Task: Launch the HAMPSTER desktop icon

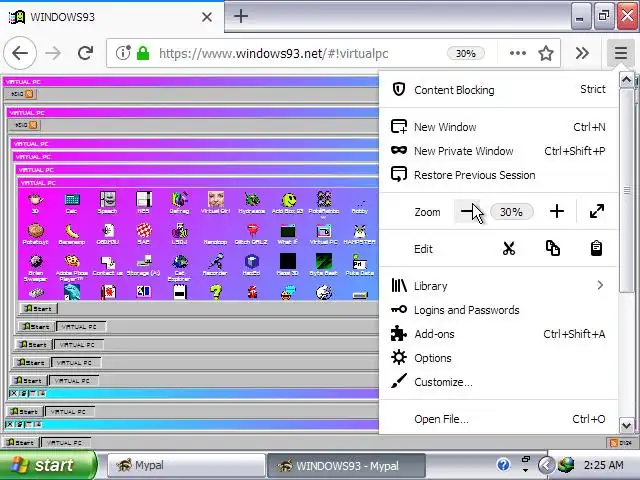Action: [x=360, y=234]
